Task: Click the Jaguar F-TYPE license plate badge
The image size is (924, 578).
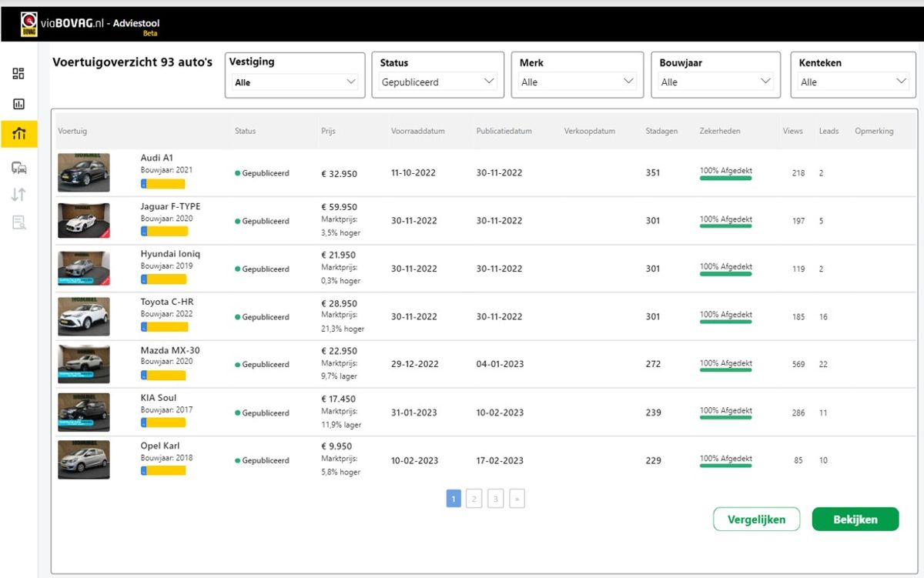Action: coord(163,232)
